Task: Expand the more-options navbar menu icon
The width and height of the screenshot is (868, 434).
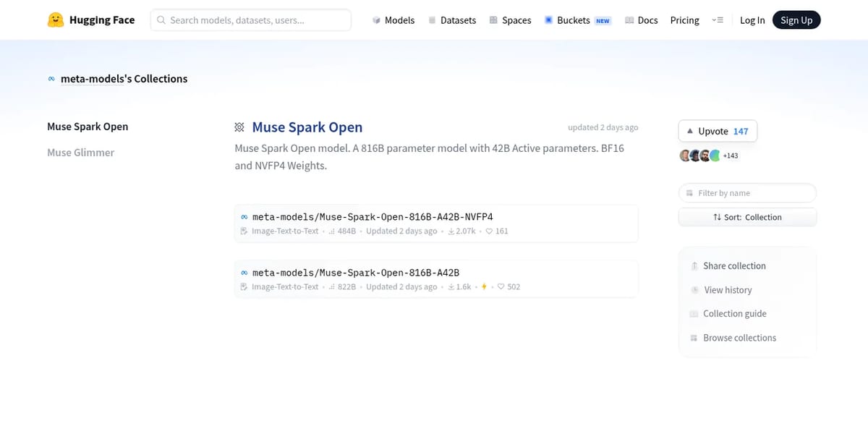Action: 718,20
